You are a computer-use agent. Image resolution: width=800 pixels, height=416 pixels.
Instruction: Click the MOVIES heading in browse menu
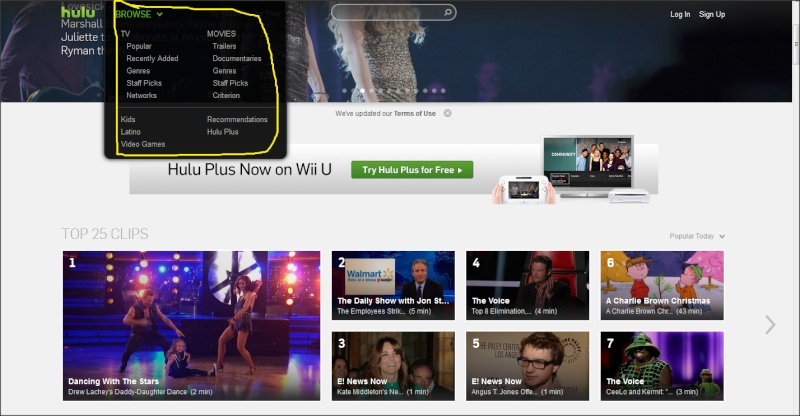tap(221, 34)
